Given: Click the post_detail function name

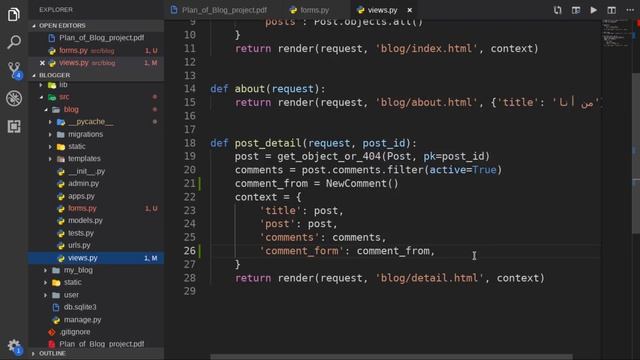Looking at the screenshot, I should [x=268, y=143].
